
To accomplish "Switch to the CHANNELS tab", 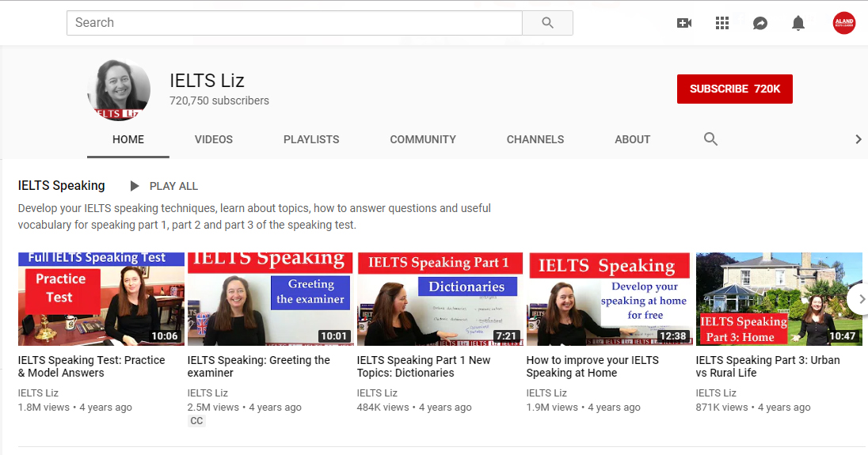I will click(x=535, y=139).
